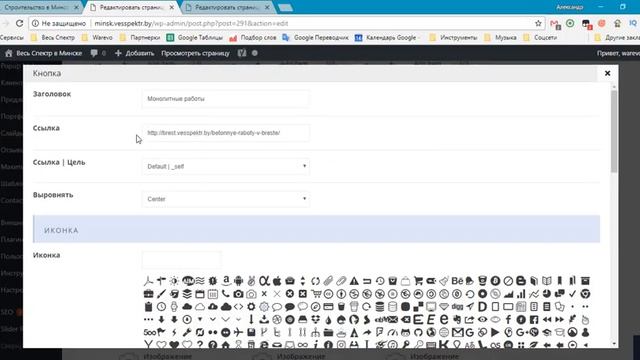Select the pie chart icon
The width and height of the screenshot is (640, 360).
click(x=547, y=293)
